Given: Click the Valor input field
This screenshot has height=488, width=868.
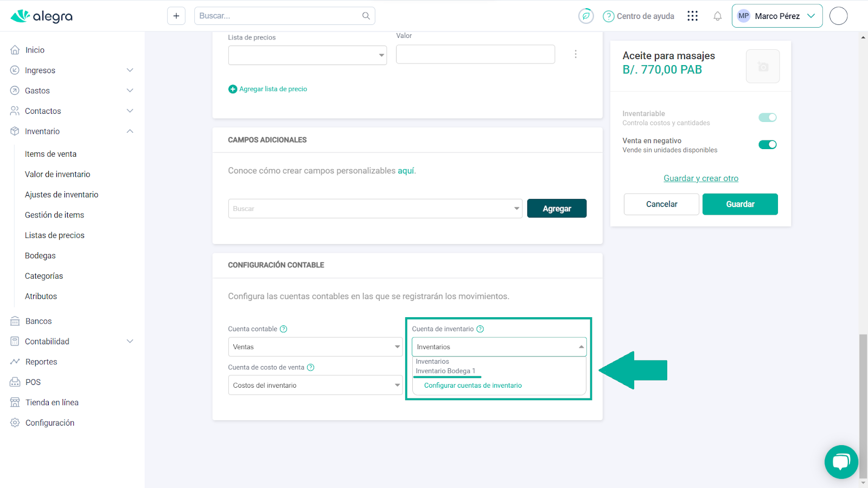Looking at the screenshot, I should [475, 54].
